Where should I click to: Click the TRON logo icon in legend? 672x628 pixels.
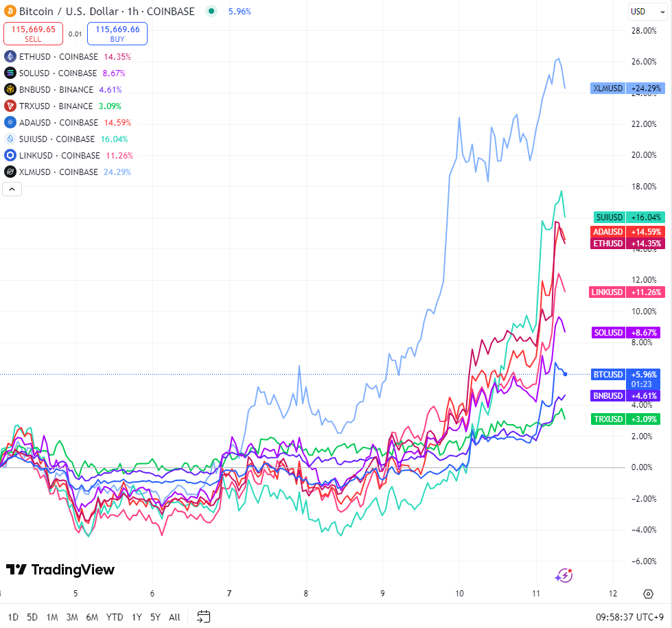click(x=10, y=106)
